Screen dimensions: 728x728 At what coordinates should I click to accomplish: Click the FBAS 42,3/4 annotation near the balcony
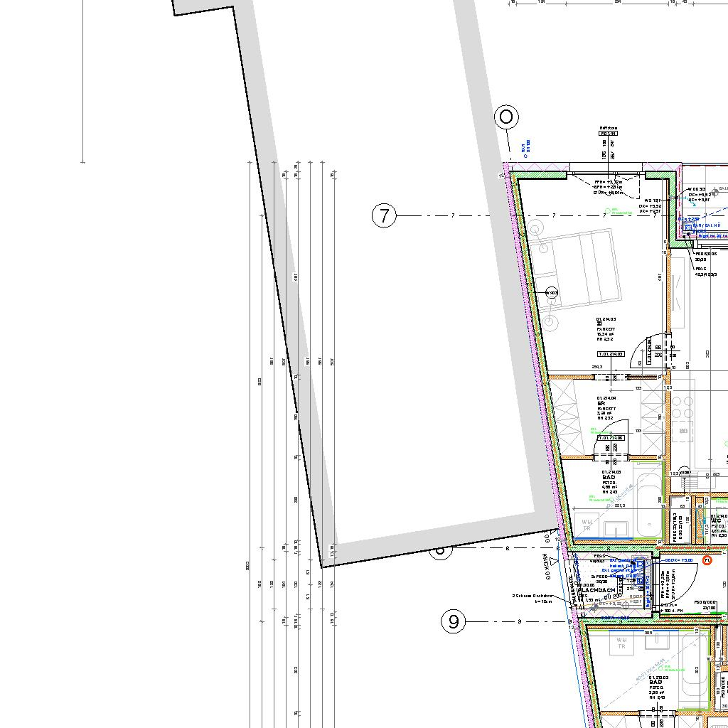click(705, 272)
